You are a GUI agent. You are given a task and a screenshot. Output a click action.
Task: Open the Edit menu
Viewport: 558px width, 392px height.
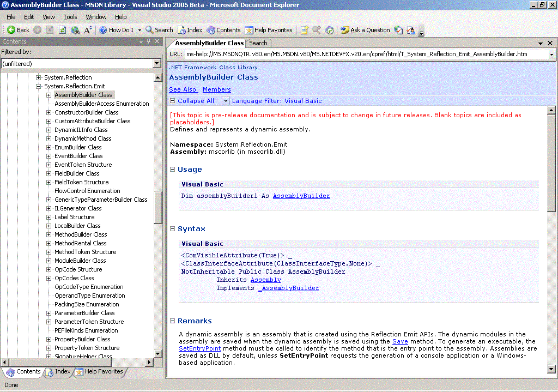coord(29,17)
